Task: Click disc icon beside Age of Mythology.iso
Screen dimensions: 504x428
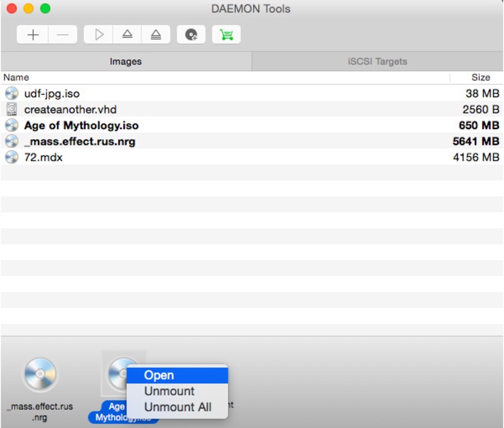Action: pos(12,125)
